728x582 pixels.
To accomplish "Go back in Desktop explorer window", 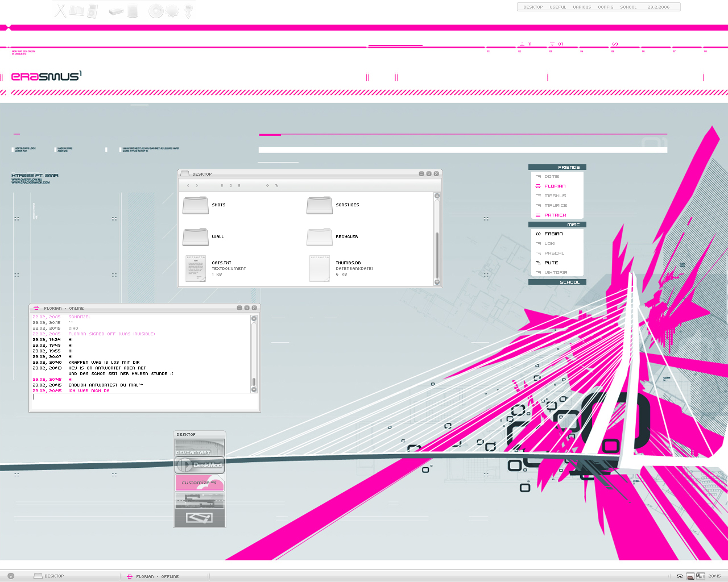I will point(188,186).
